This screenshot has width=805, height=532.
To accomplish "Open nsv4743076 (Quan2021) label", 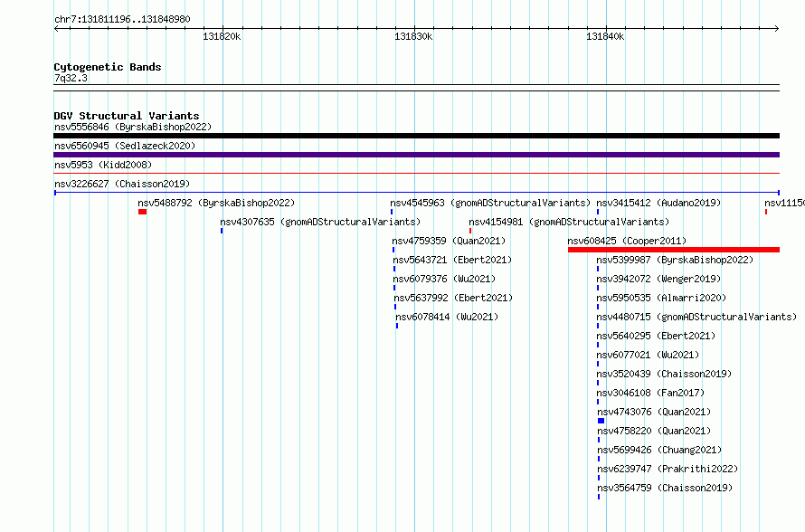I will [x=654, y=412].
